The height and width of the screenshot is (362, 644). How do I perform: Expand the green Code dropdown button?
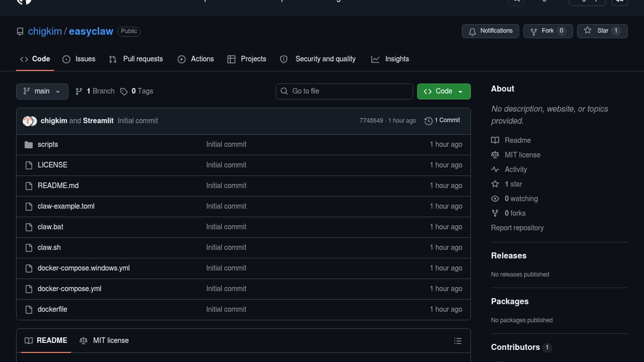(x=443, y=91)
